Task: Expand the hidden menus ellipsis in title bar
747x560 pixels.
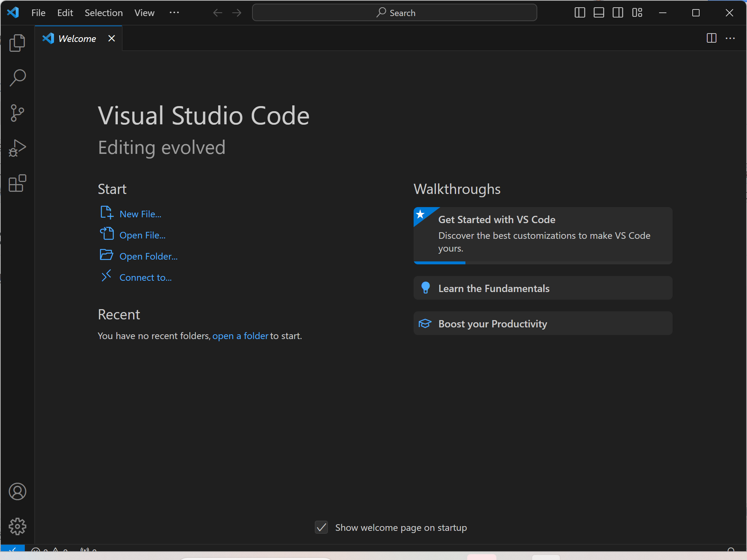Action: pyautogui.click(x=174, y=13)
